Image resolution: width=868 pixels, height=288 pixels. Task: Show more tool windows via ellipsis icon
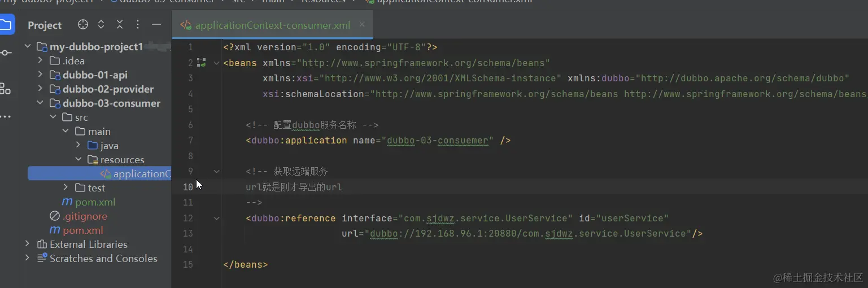(x=6, y=117)
